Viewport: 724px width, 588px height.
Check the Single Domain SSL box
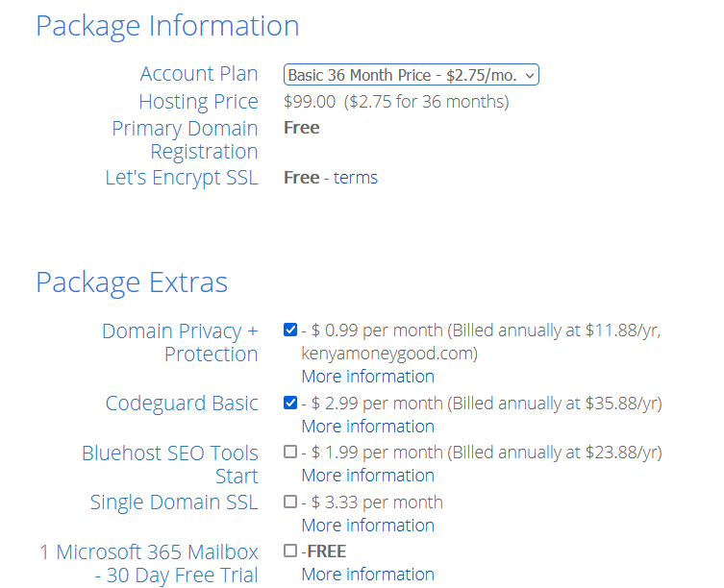290,502
